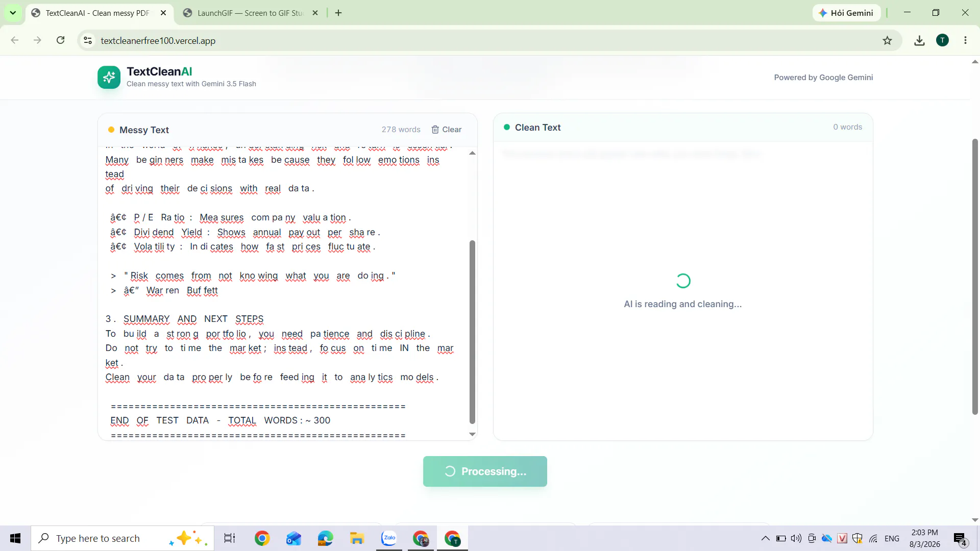Click the battery tray icon
This screenshot has width=980, height=551.
781,538
